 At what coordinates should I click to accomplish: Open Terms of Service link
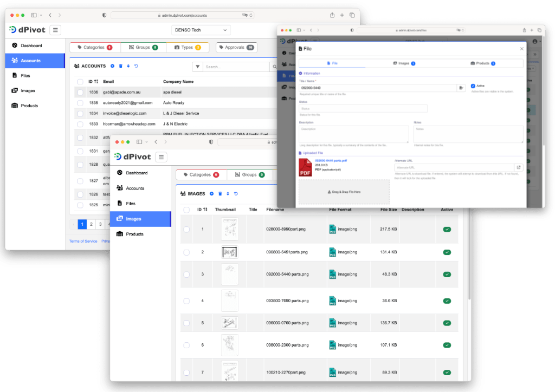pyautogui.click(x=83, y=241)
